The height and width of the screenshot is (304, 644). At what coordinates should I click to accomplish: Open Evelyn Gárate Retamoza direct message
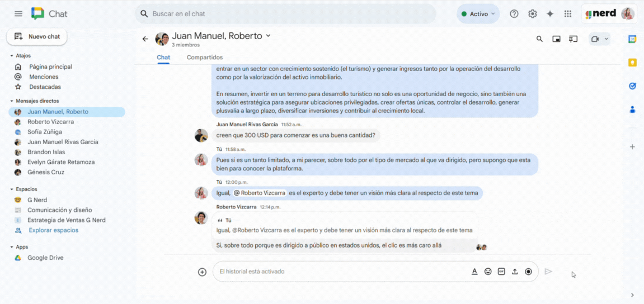pyautogui.click(x=61, y=162)
